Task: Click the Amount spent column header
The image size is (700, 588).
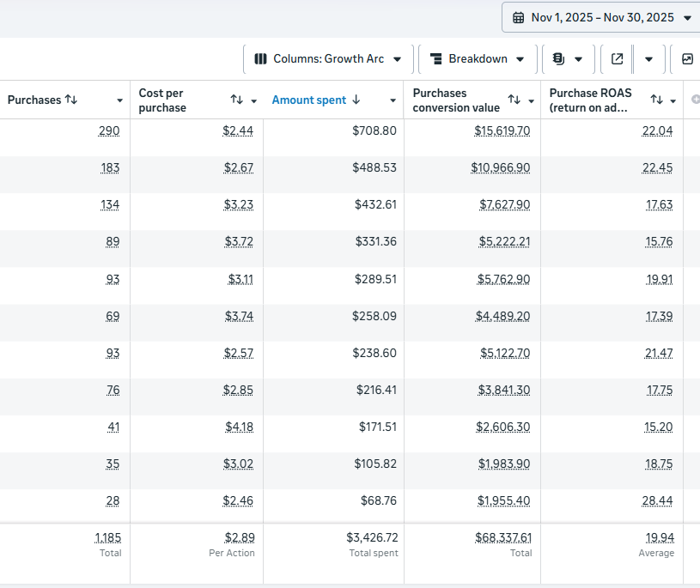Action: (309, 100)
